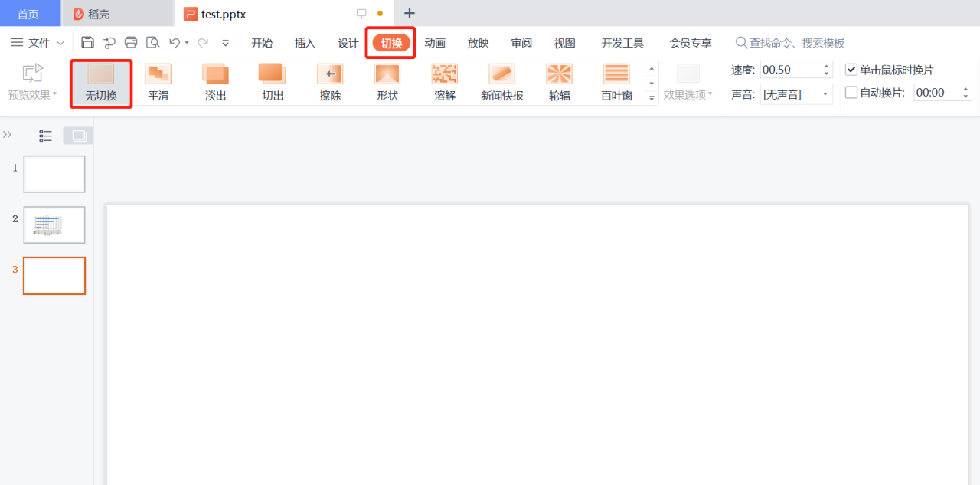The image size is (980, 485).
Task: Select slide 2 thumbnail in slide panel
Action: (54, 224)
